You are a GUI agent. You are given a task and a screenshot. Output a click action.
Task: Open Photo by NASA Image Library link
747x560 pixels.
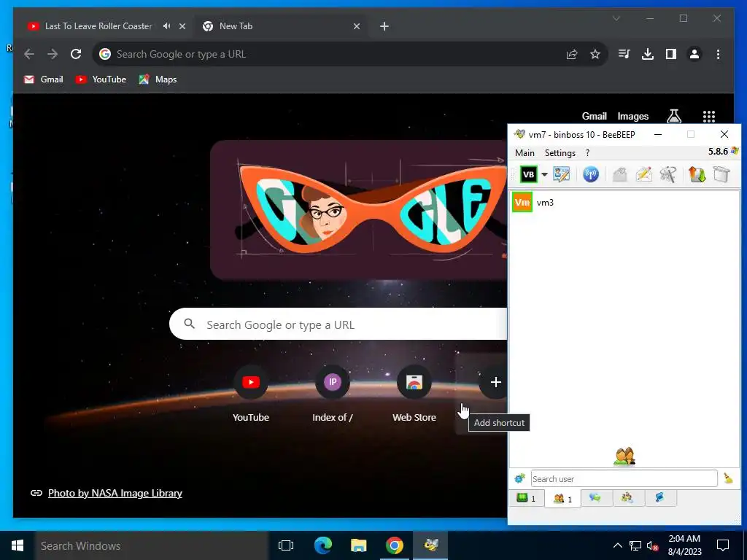[x=115, y=493]
